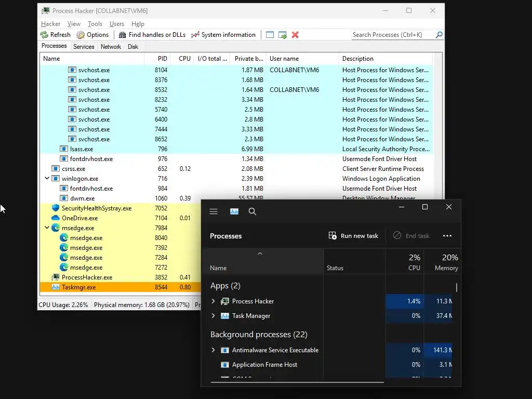Viewport: 532px width, 399px height.
Task: Select msedge.exe icon with PID 7984
Action: 55,228
